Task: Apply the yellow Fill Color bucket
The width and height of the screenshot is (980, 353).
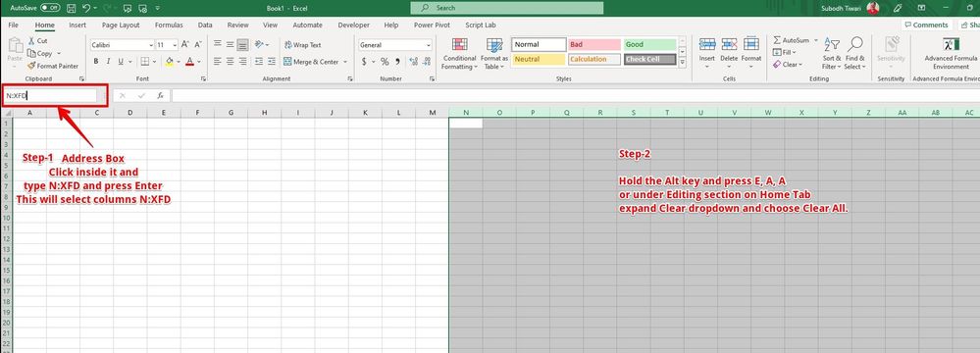Action: 169,61
